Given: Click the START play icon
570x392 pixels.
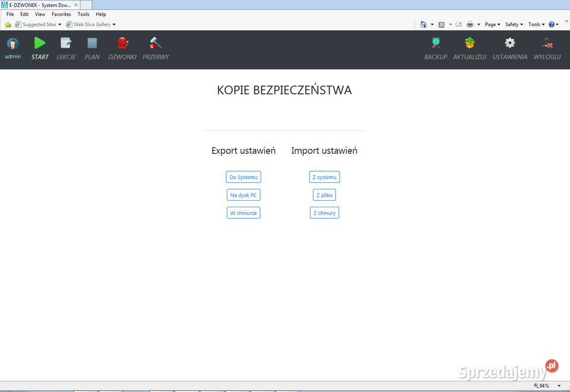Looking at the screenshot, I should (x=40, y=43).
